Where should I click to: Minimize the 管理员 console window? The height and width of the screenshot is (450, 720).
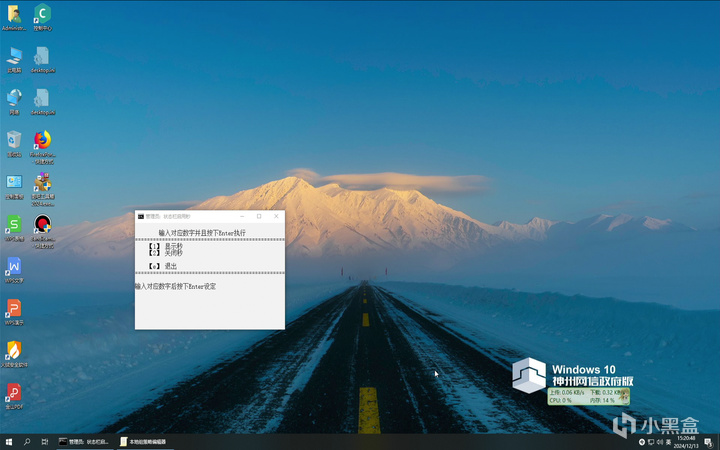click(242, 216)
